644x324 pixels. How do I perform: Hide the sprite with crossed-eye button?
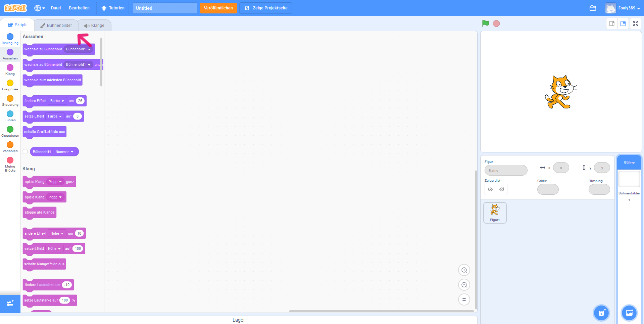502,189
